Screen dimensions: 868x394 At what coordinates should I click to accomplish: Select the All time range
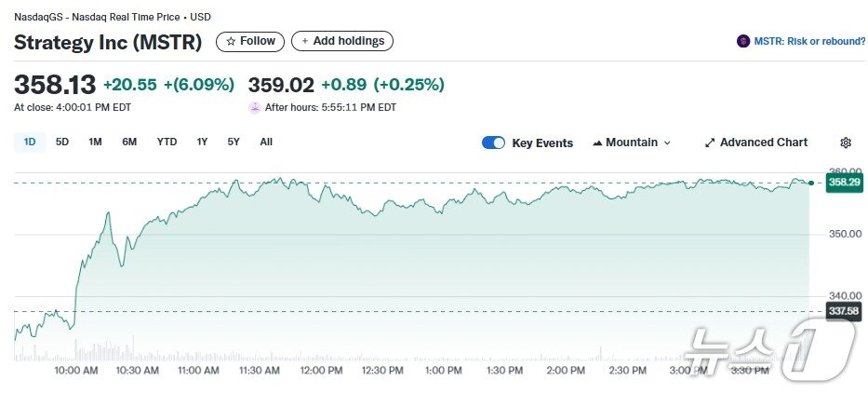tap(266, 142)
